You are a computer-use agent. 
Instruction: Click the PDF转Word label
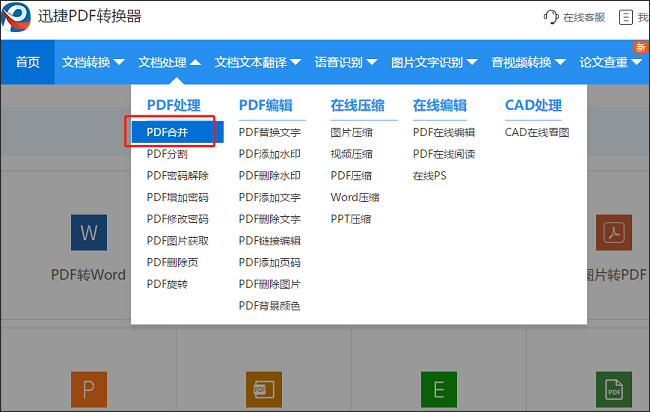click(88, 274)
